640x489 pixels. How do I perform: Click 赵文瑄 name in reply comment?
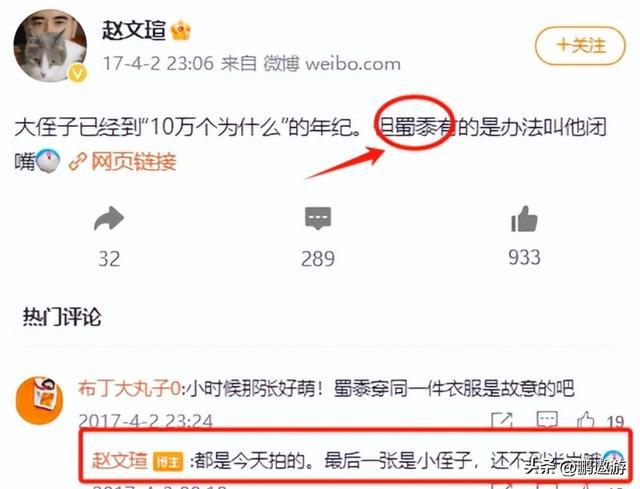point(120,461)
